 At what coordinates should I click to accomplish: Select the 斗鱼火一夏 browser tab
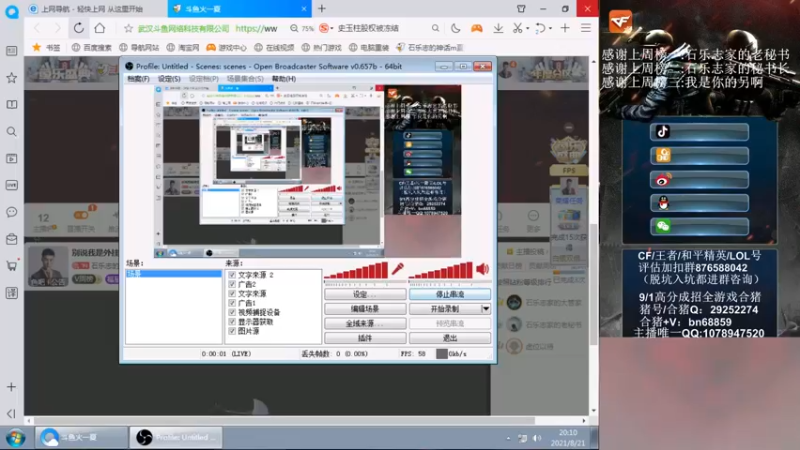(x=239, y=9)
